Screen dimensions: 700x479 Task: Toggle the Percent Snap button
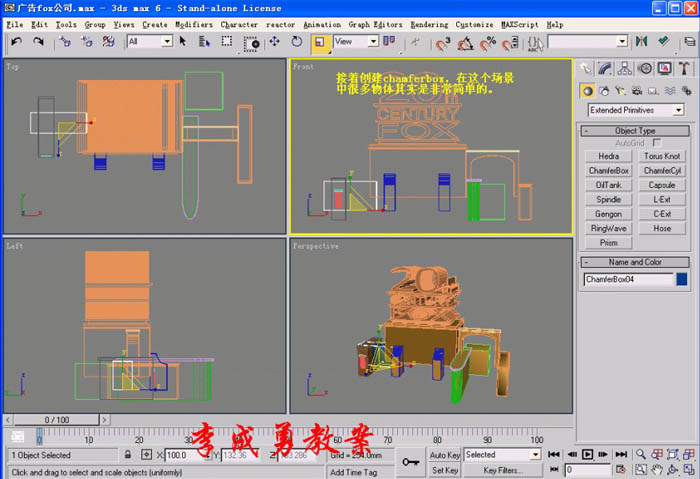pyautogui.click(x=488, y=43)
